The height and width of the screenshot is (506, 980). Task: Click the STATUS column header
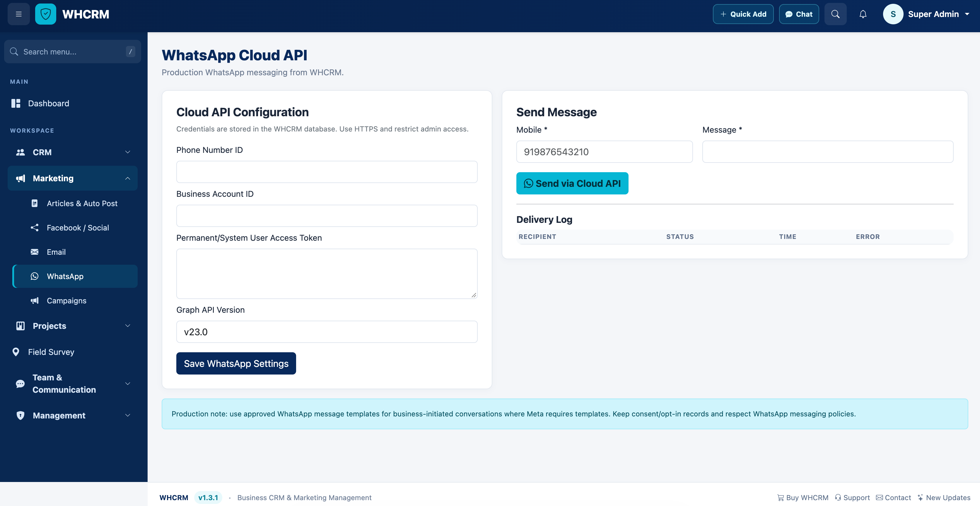(680, 237)
